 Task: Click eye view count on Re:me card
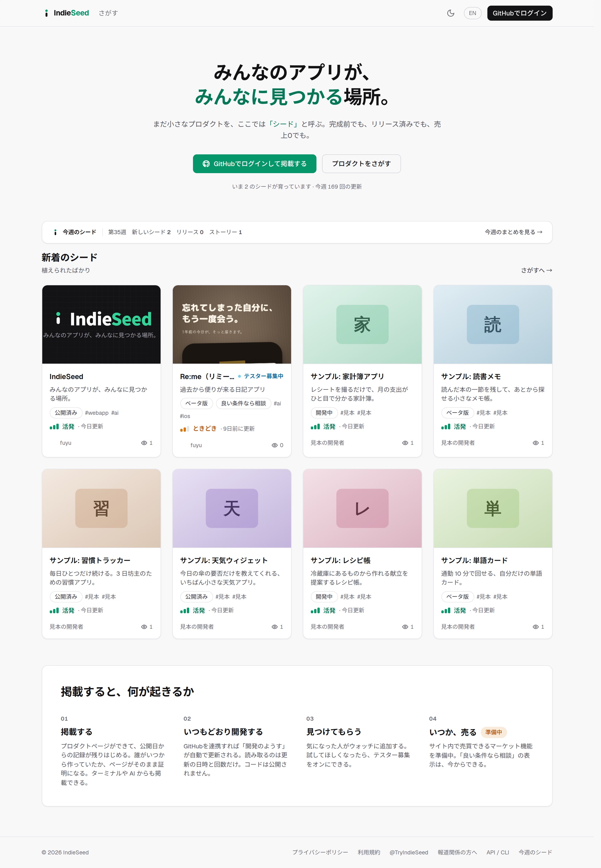pyautogui.click(x=277, y=445)
